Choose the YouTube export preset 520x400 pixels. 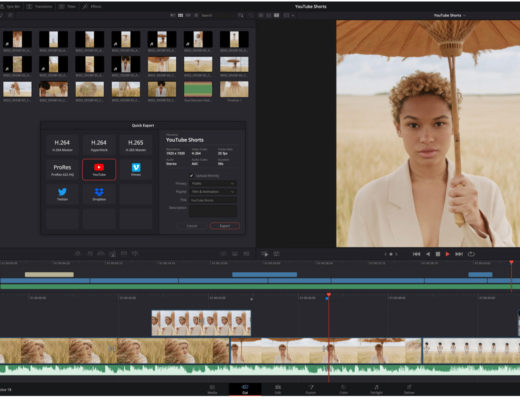point(99,170)
